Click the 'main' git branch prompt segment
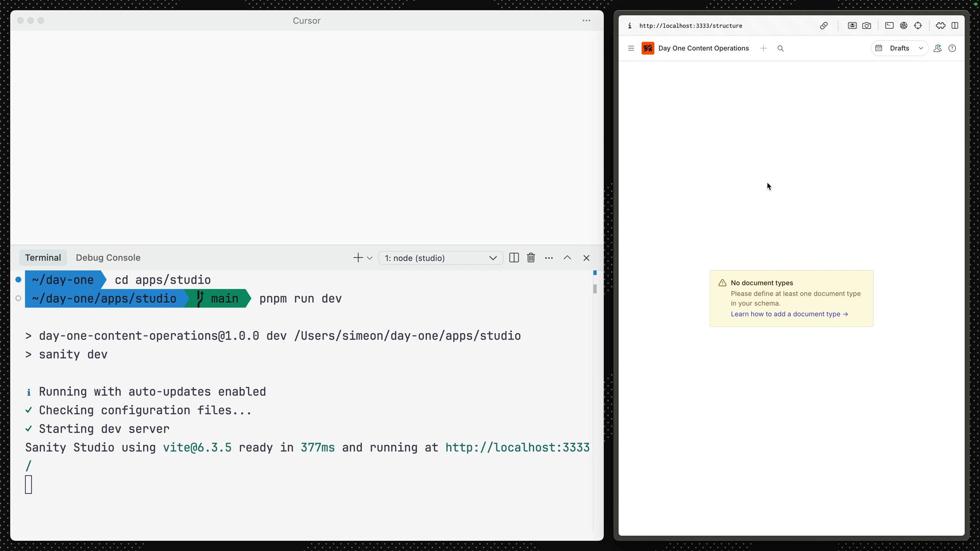 [x=218, y=298]
